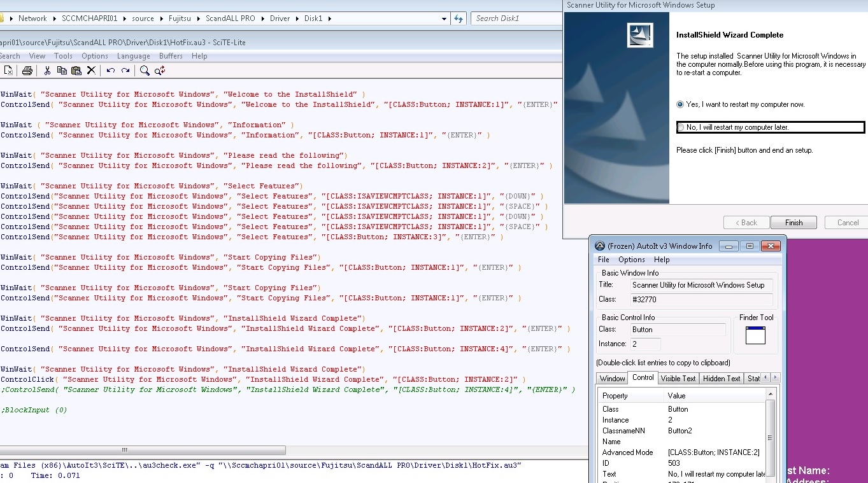Click the Copy icon in the toolbar
868x483 pixels.
(62, 71)
